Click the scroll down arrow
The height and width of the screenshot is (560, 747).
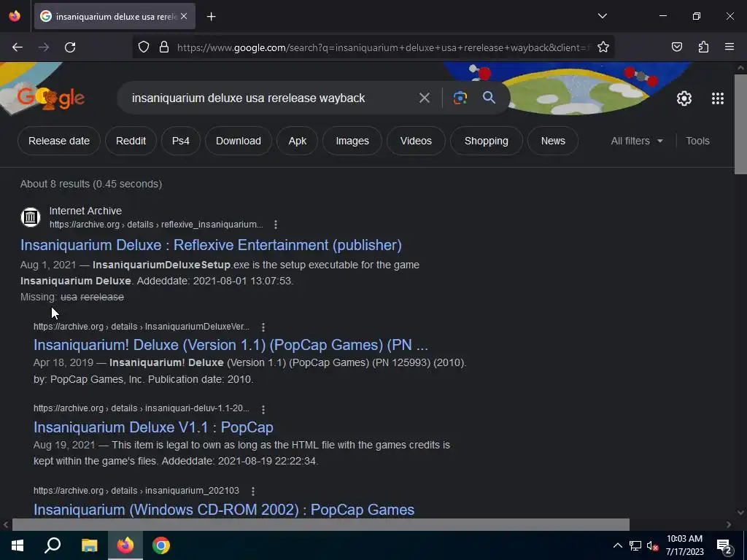coord(741,513)
